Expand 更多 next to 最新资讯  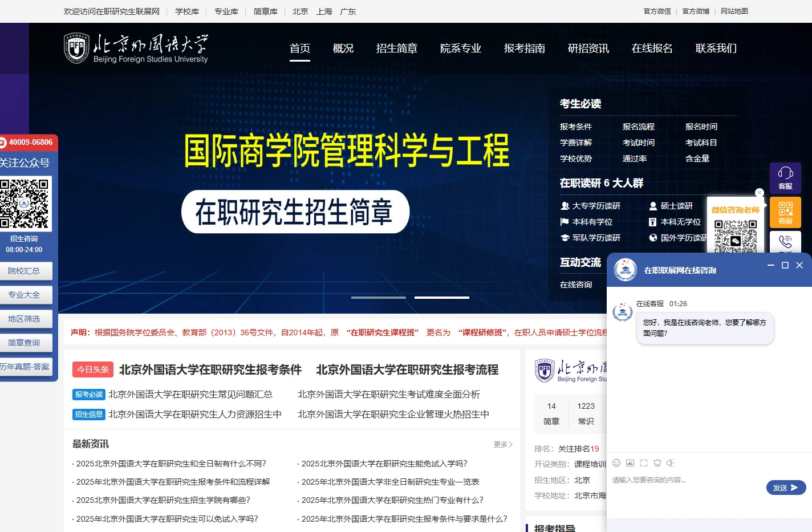coord(503,444)
